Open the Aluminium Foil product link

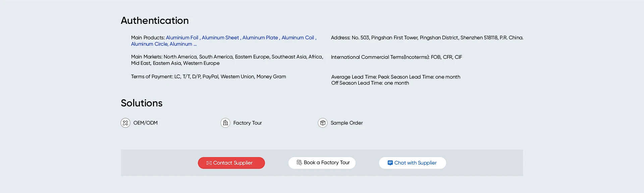(182, 38)
